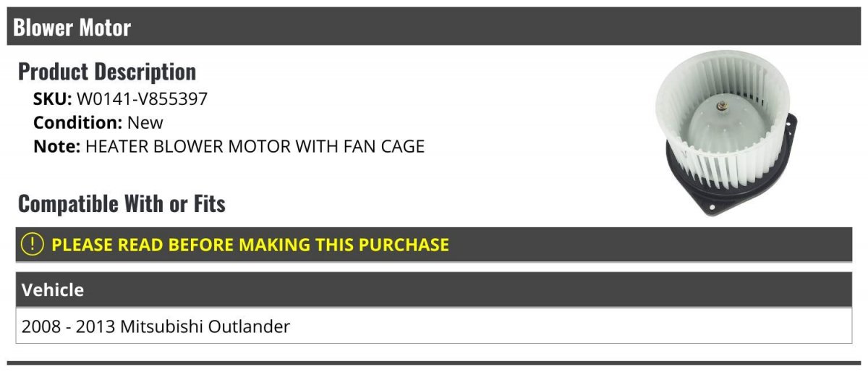Select the HEATER BLOWER MOTOR WITH FAN CAGE note
Viewport: 868px width, 372px height.
(x=255, y=146)
